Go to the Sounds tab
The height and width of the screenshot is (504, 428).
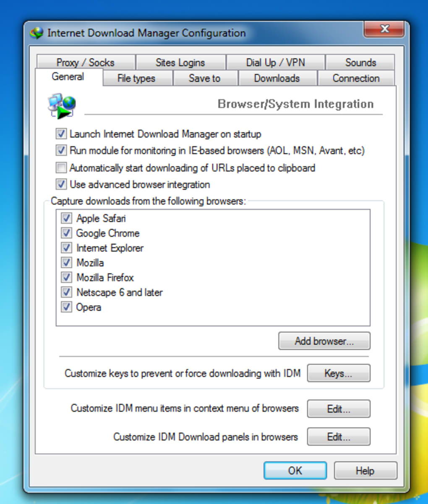[x=360, y=63]
